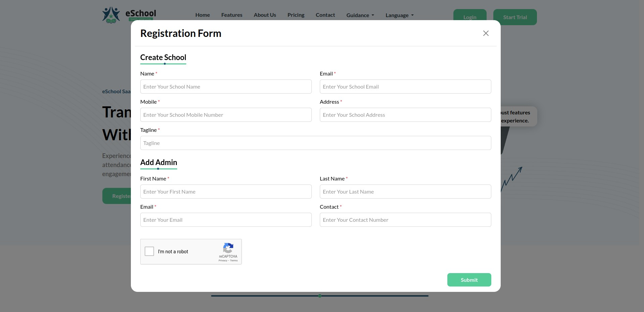Check the I'm not a robot box

pyautogui.click(x=149, y=251)
